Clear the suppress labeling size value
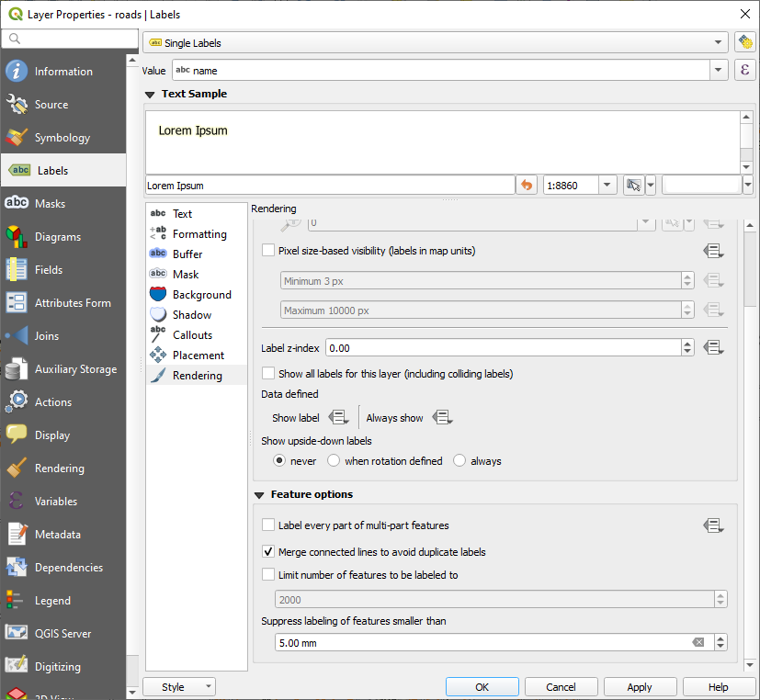This screenshot has height=700, width=760. 698,643
